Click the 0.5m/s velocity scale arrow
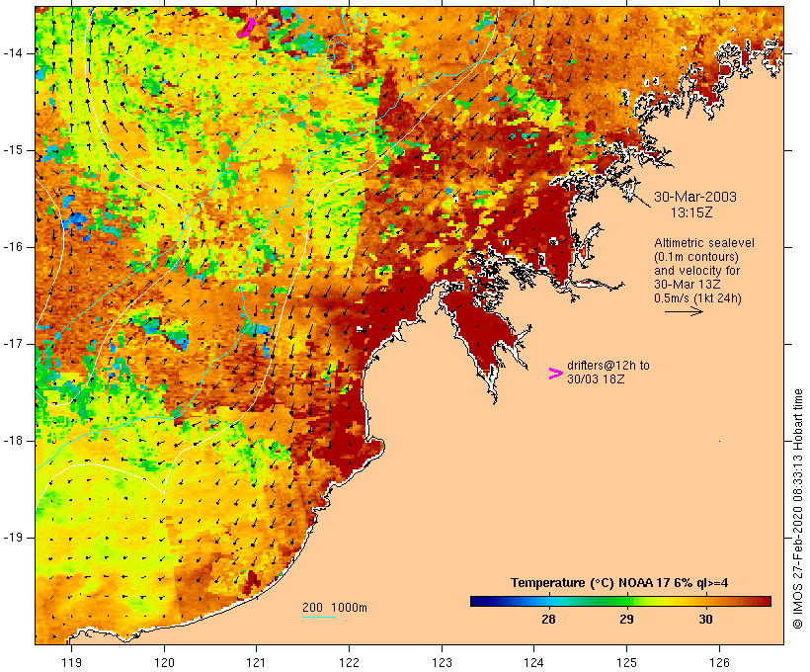Image resolution: width=810 pixels, height=672 pixels. (684, 311)
